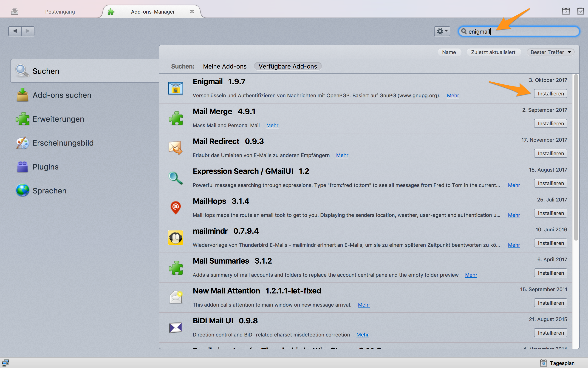Click the Mail Redirect envelope icon
Image resolution: width=588 pixels, height=368 pixels.
[176, 148]
